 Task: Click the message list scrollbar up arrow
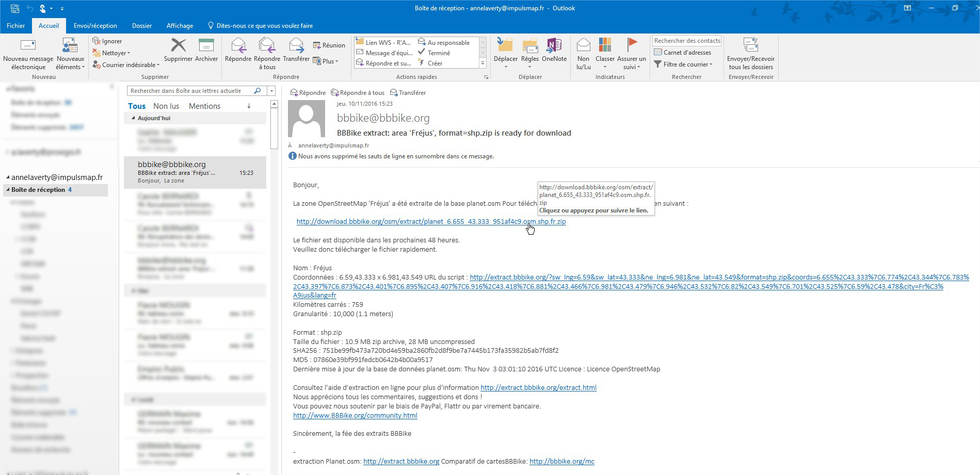point(275,104)
